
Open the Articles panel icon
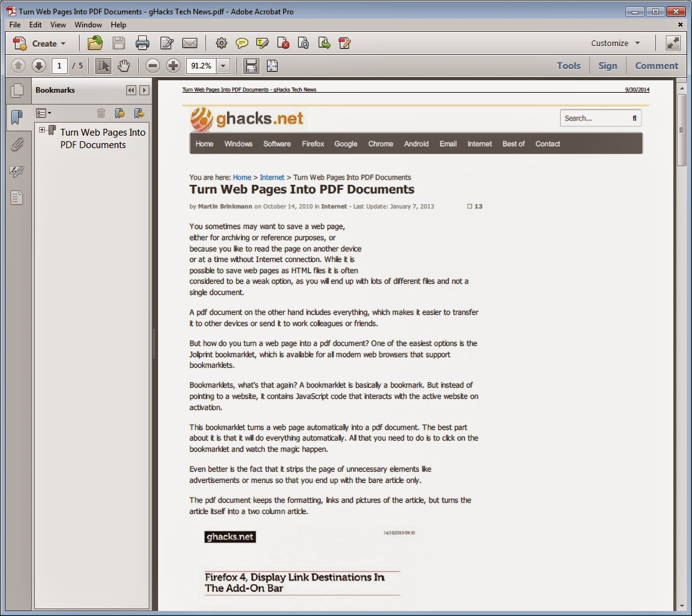tap(17, 198)
